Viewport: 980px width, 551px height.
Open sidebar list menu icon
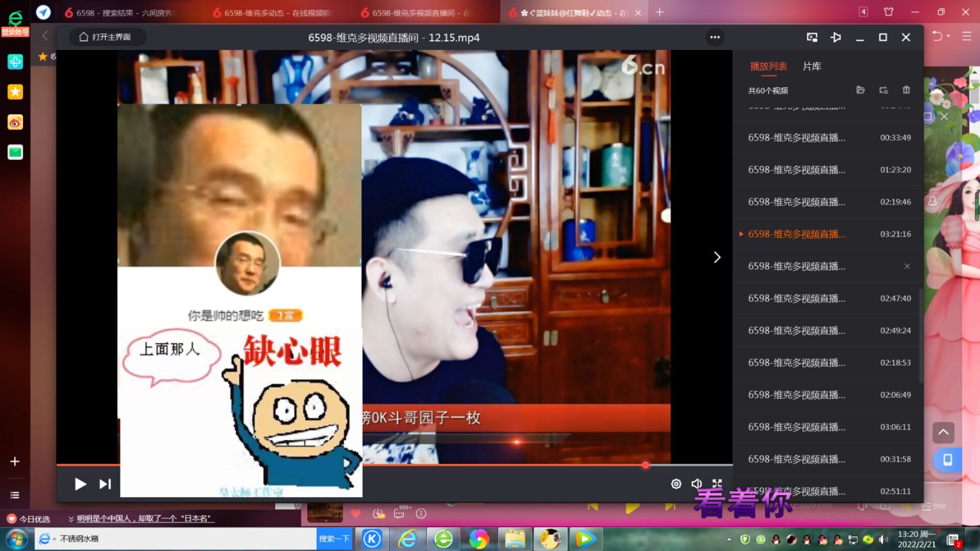click(15, 495)
